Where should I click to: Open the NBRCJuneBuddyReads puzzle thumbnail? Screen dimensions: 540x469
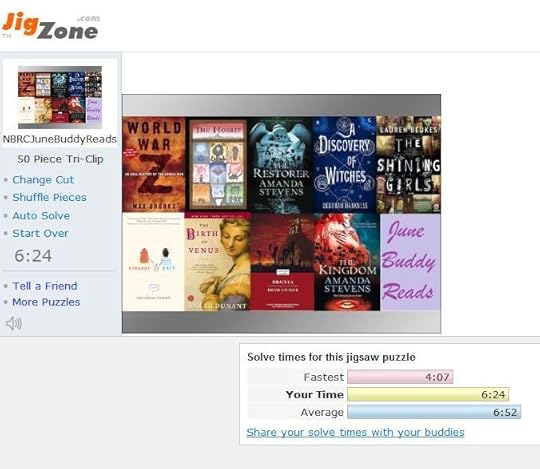[x=60, y=97]
